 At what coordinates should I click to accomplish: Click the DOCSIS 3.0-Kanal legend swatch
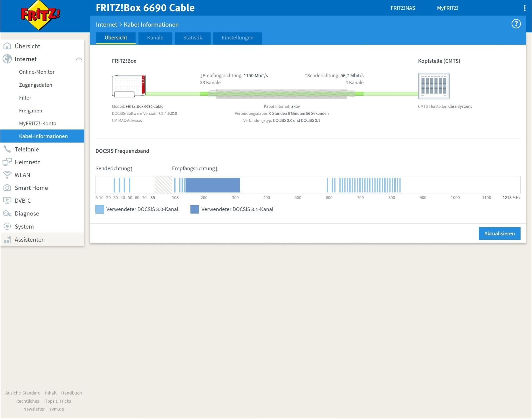[x=99, y=209]
